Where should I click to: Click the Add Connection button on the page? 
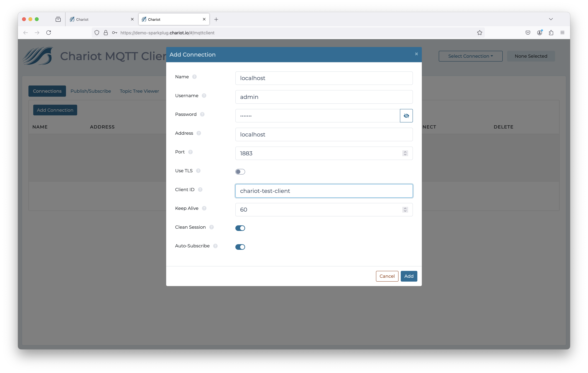(55, 110)
